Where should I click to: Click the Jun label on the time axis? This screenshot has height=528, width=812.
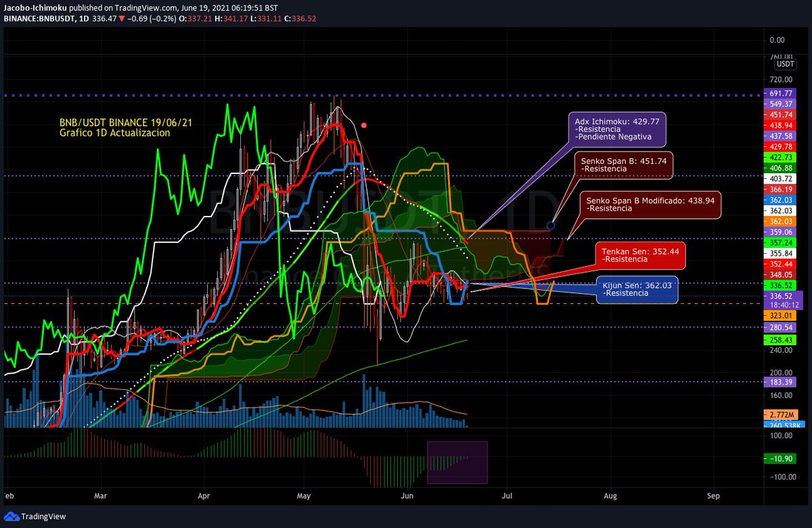click(x=405, y=496)
